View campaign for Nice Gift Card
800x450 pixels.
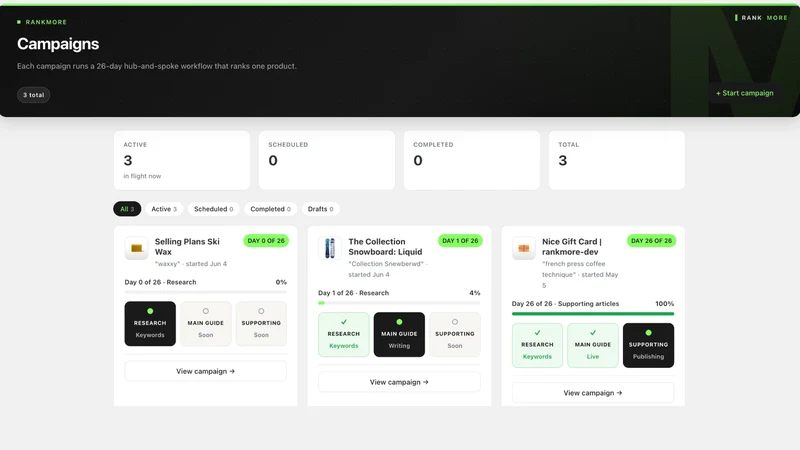pos(593,393)
